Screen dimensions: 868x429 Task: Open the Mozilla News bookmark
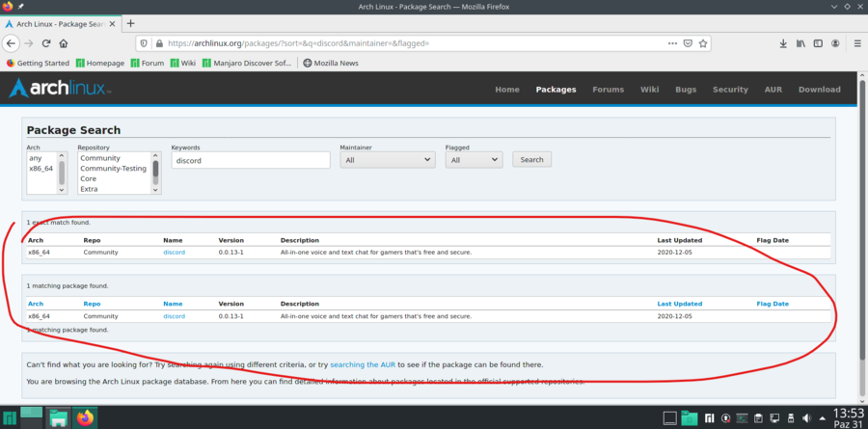pos(331,63)
